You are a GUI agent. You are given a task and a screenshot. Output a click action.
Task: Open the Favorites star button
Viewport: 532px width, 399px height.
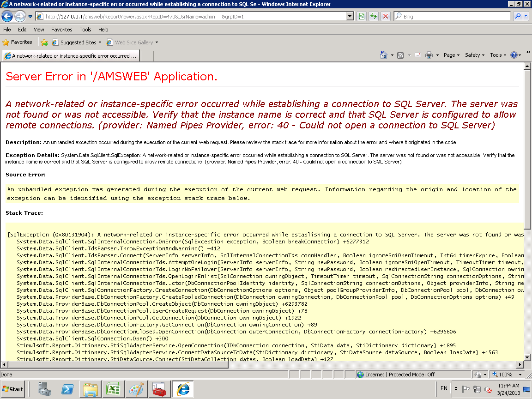pyautogui.click(x=17, y=42)
